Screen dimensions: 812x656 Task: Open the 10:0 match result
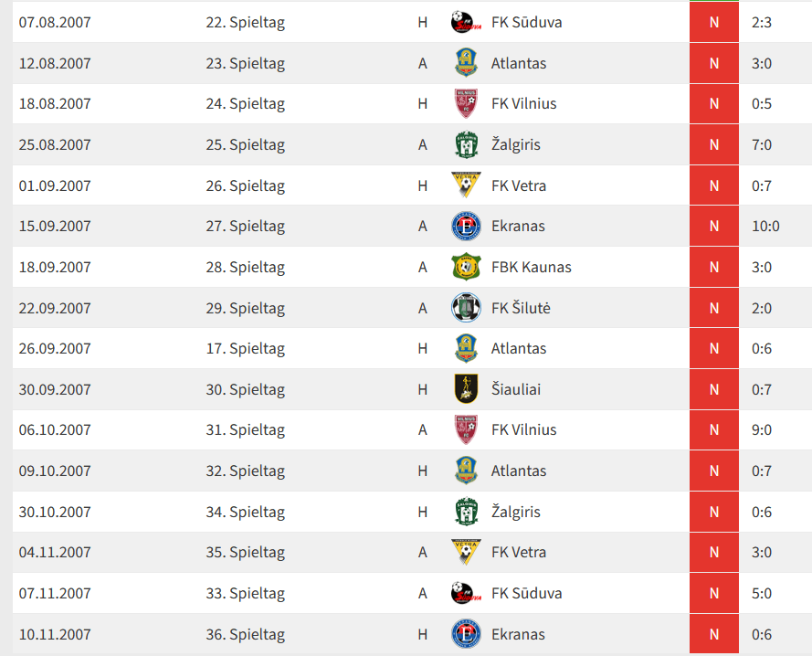point(765,226)
